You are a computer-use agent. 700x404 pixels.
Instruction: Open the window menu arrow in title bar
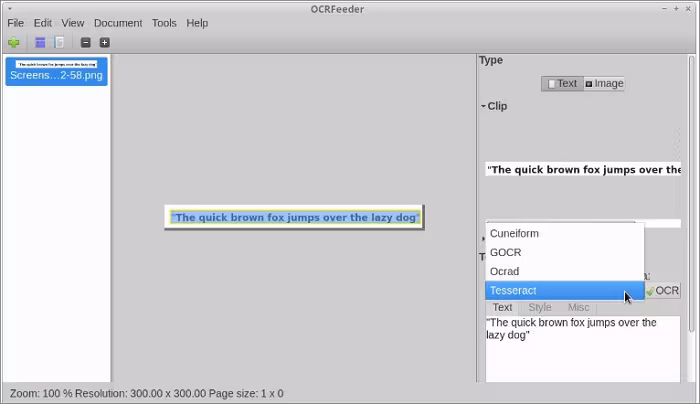pos(10,8)
